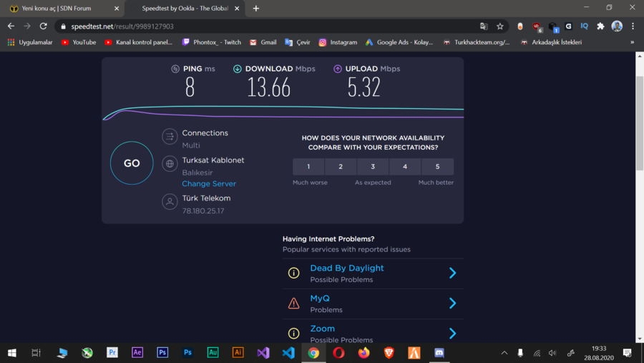This screenshot has height=363, width=644.
Task: Open Chrome three-dot menu
Action: [x=633, y=26]
